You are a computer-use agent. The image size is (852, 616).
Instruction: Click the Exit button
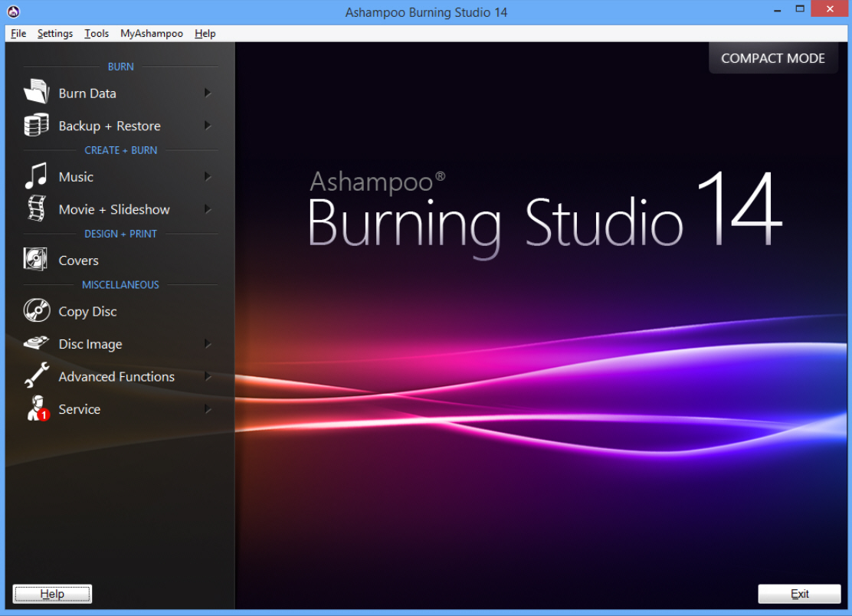[799, 594]
